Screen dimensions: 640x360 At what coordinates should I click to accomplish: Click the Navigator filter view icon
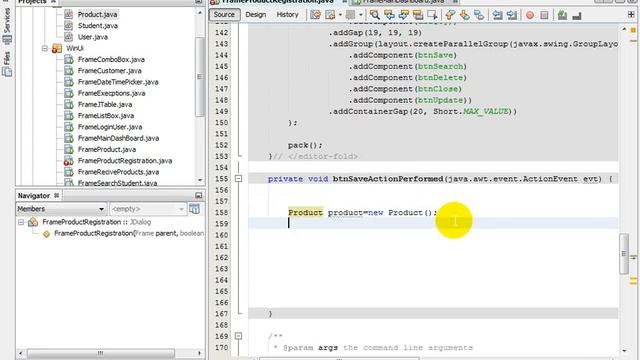point(195,209)
